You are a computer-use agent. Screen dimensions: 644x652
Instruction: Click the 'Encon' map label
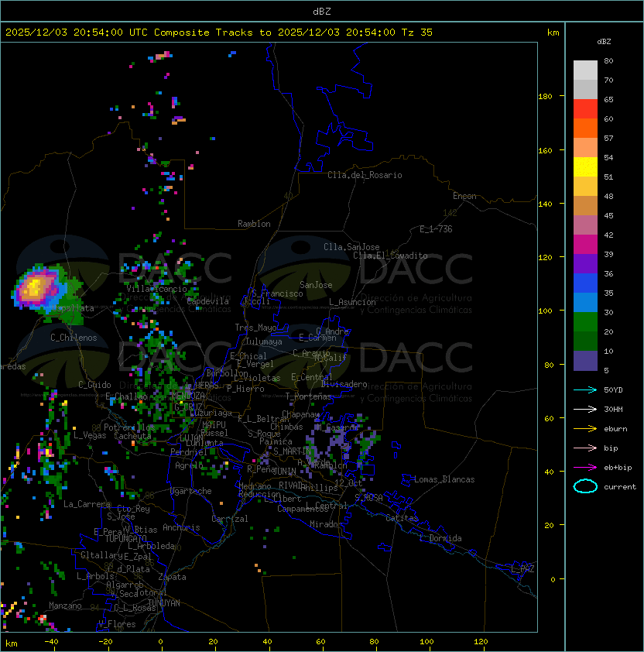(464, 196)
